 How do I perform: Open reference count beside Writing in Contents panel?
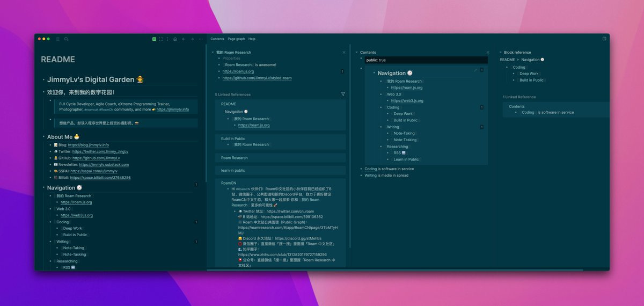[x=481, y=127]
